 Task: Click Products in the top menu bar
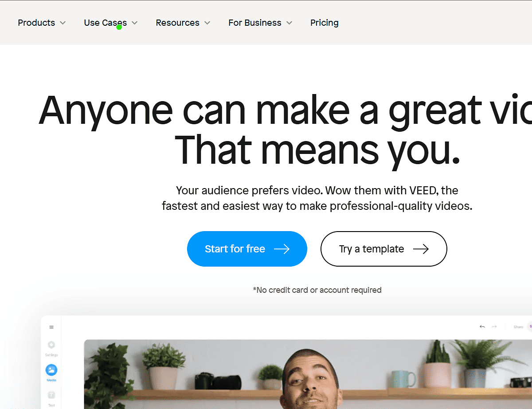[x=36, y=23]
